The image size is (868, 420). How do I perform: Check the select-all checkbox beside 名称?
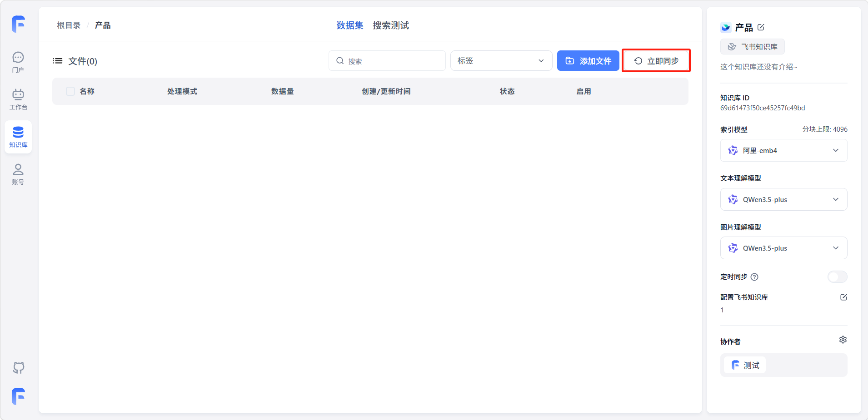click(70, 91)
